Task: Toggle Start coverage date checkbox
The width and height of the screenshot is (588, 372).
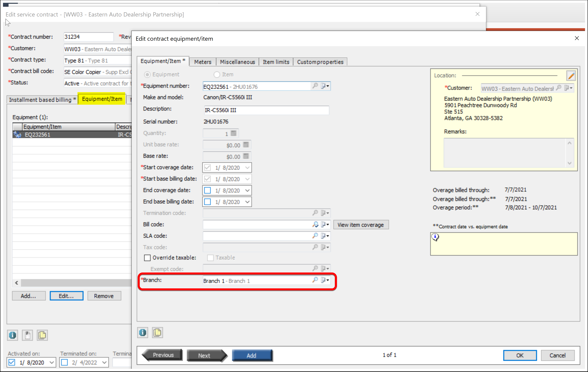Action: [208, 168]
